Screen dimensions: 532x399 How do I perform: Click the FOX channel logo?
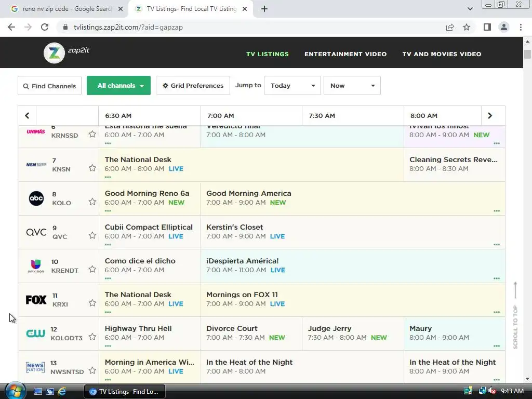coord(36,300)
